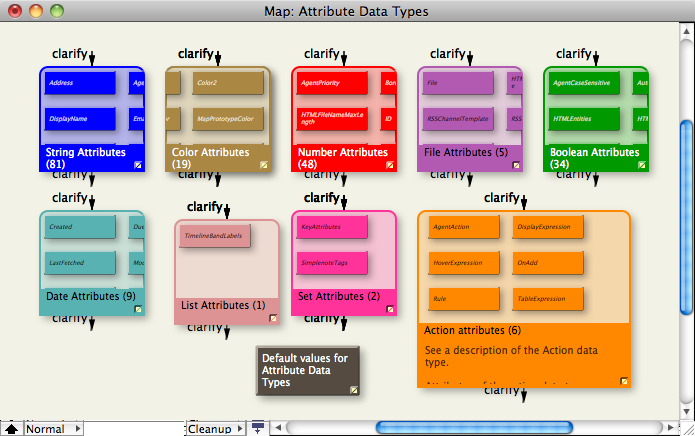Select the TableExpression note
The height and width of the screenshot is (436, 695).
click(x=548, y=298)
